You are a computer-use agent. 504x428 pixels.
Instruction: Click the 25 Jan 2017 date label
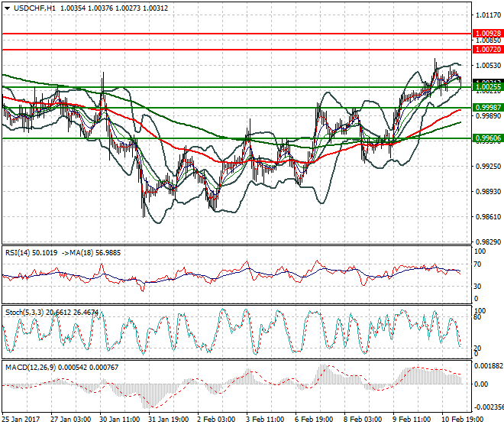click(x=21, y=420)
